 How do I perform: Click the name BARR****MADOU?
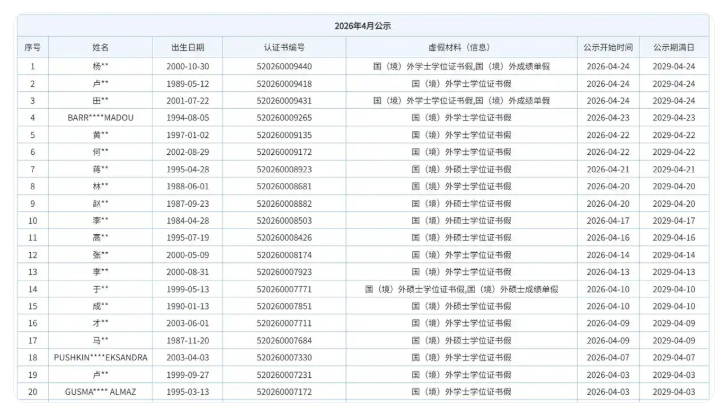tap(100, 117)
